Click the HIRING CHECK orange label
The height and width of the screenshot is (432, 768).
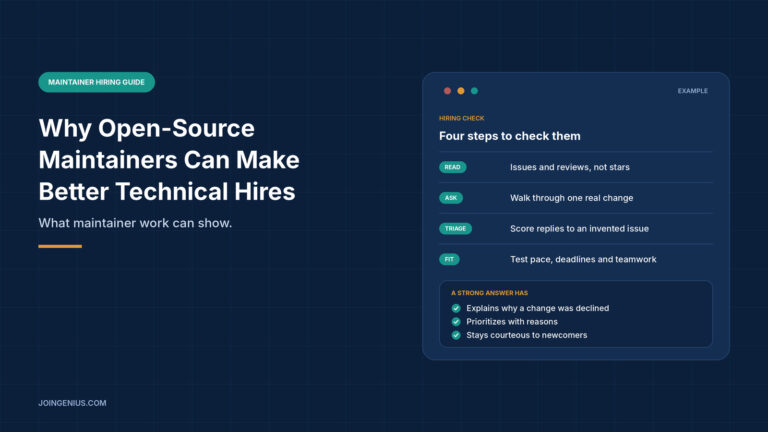pyautogui.click(x=461, y=118)
